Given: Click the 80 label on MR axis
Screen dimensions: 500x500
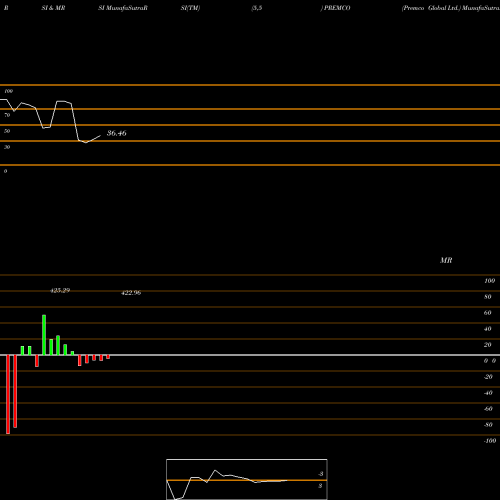Looking at the screenshot, I should (488, 297).
